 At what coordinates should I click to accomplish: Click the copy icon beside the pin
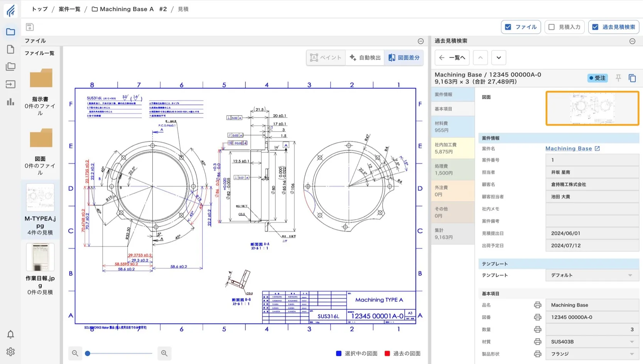632,78
